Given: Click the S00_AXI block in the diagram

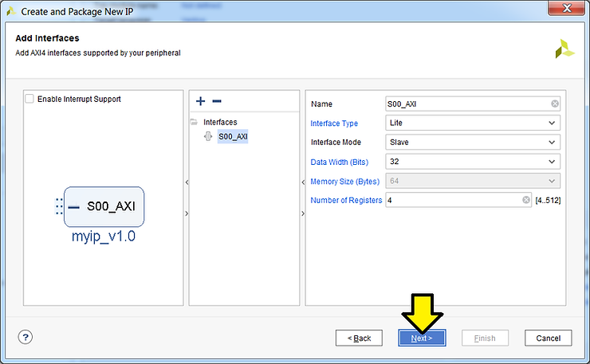Looking at the screenshot, I should click(x=104, y=207).
